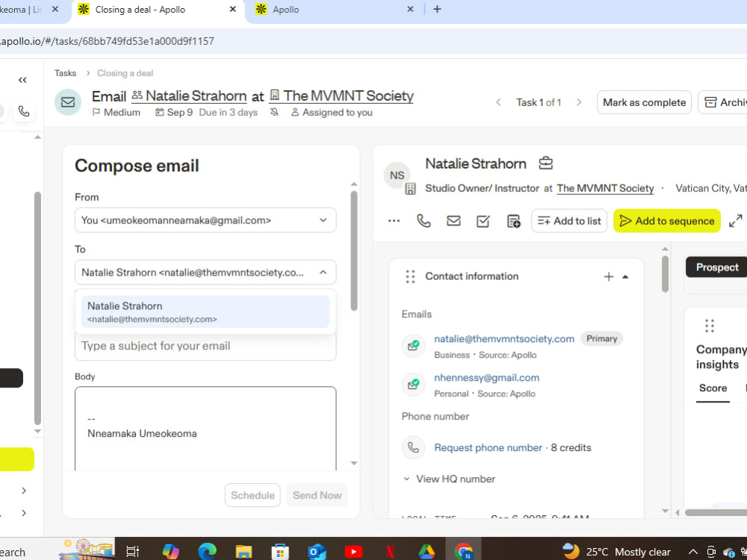Viewport: 747px width, 560px height.
Task: Open Google Drive from taskbar
Action: (427, 552)
